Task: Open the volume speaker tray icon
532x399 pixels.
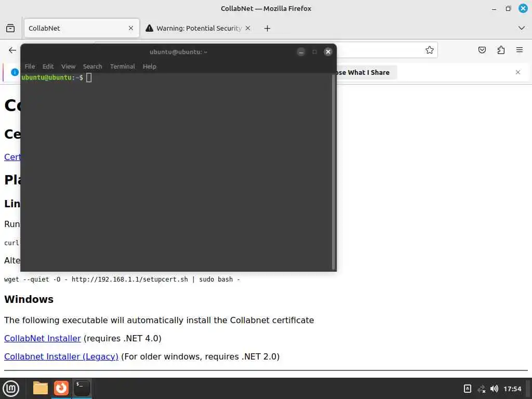Action: 495,389
